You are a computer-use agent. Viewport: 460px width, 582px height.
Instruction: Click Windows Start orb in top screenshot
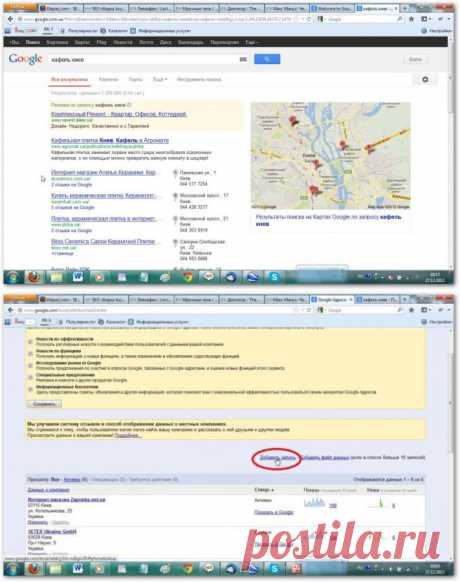pyautogui.click(x=12, y=277)
